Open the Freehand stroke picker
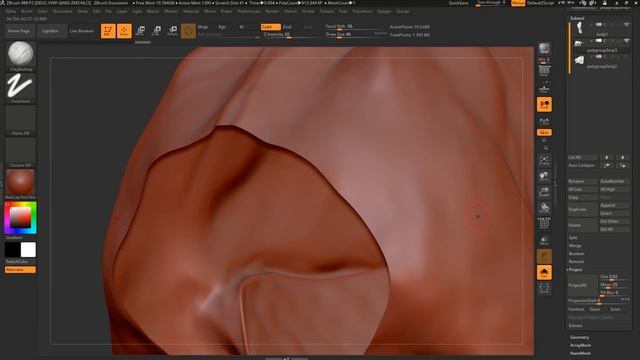Image resolution: width=640 pixels, height=360 pixels. [20, 88]
